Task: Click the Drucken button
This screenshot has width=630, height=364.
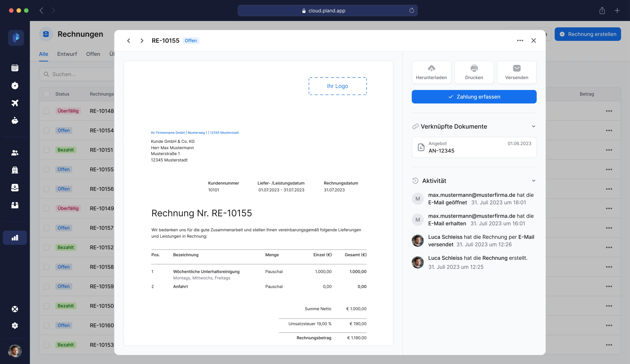Action: pyautogui.click(x=474, y=72)
